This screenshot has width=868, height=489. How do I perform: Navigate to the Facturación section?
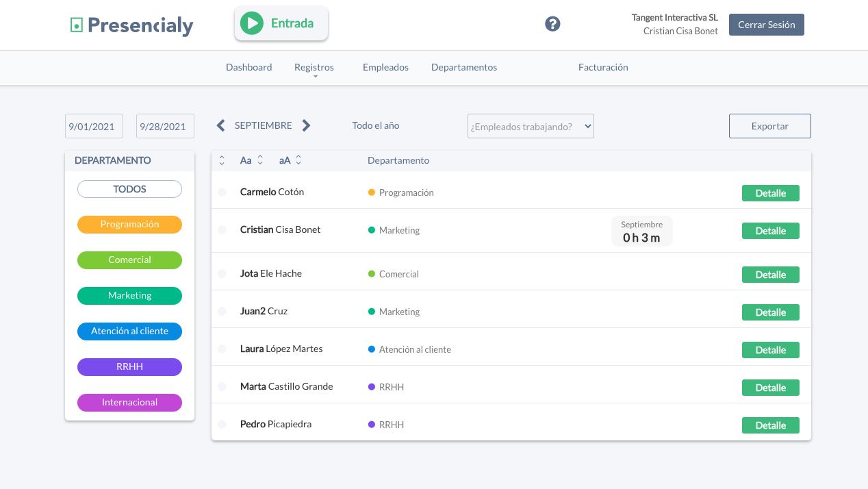coord(603,67)
